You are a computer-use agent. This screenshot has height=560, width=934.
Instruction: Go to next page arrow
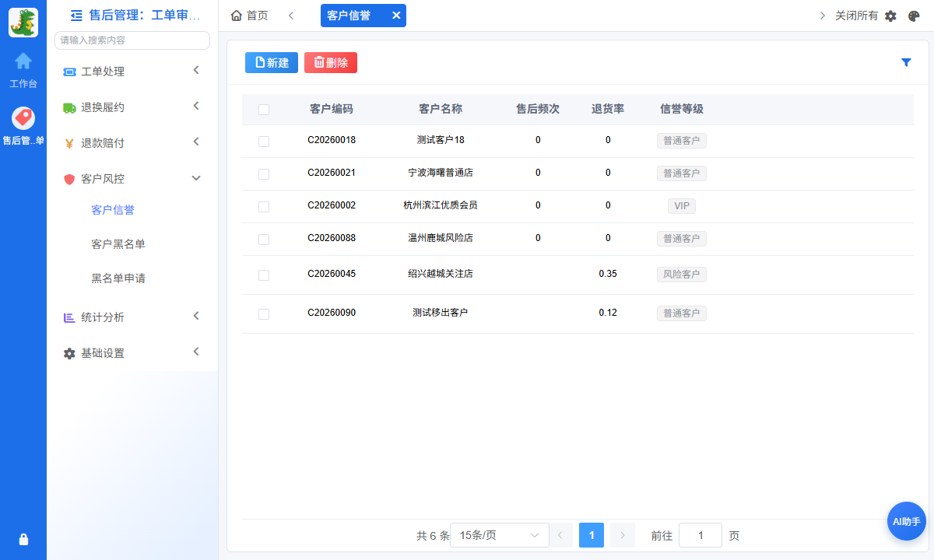(622, 535)
